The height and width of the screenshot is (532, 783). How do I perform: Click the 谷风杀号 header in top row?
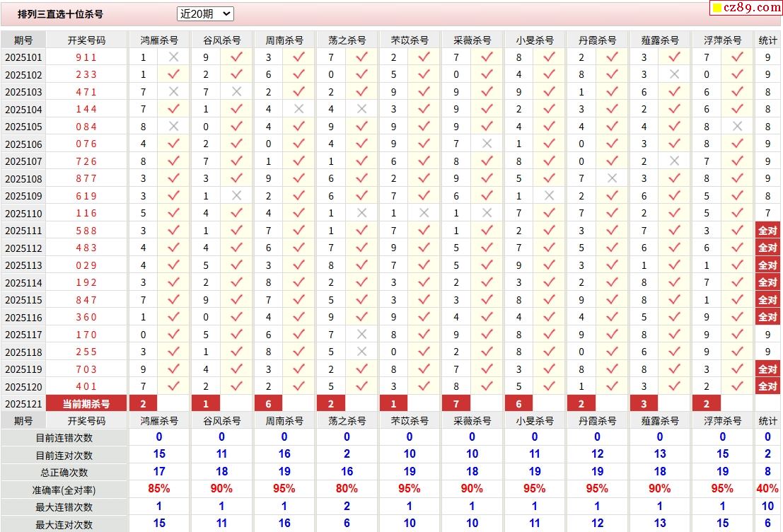click(x=221, y=40)
